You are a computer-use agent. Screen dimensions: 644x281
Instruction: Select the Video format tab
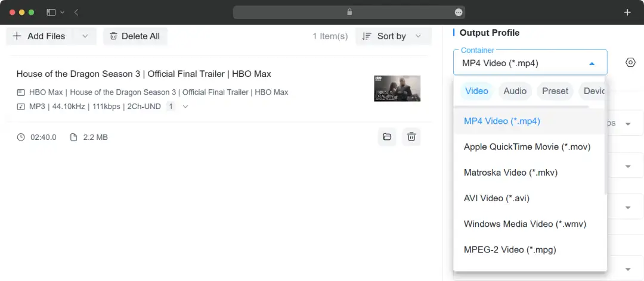pyautogui.click(x=476, y=91)
